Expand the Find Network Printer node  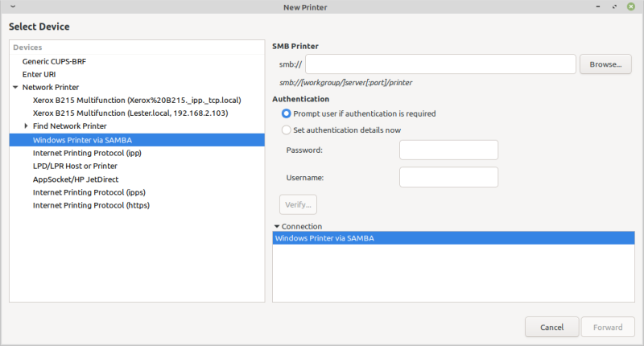point(26,126)
